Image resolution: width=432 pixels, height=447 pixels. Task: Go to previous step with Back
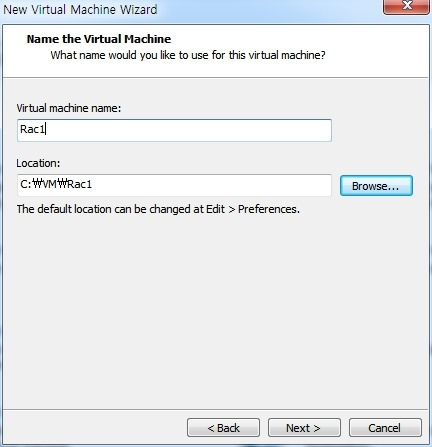(223, 428)
